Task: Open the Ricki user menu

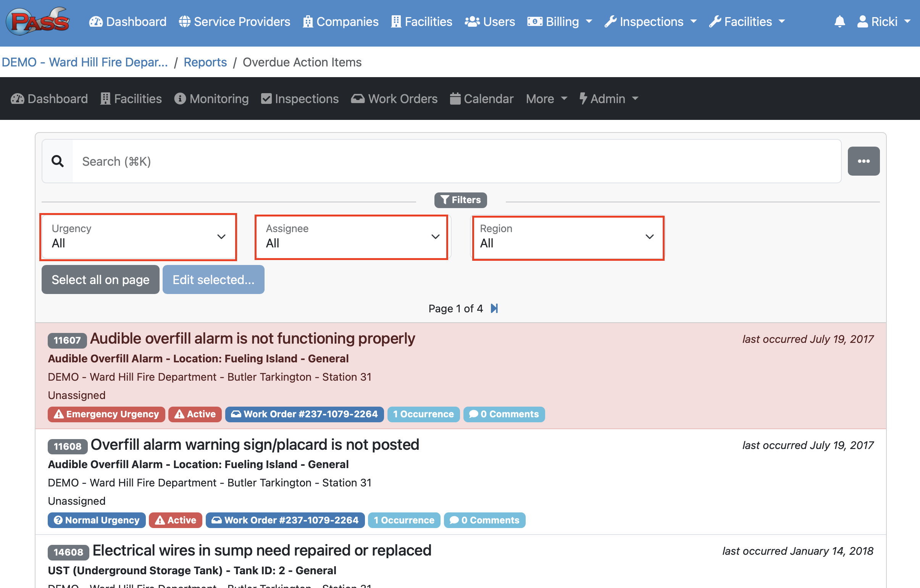Action: click(x=883, y=22)
